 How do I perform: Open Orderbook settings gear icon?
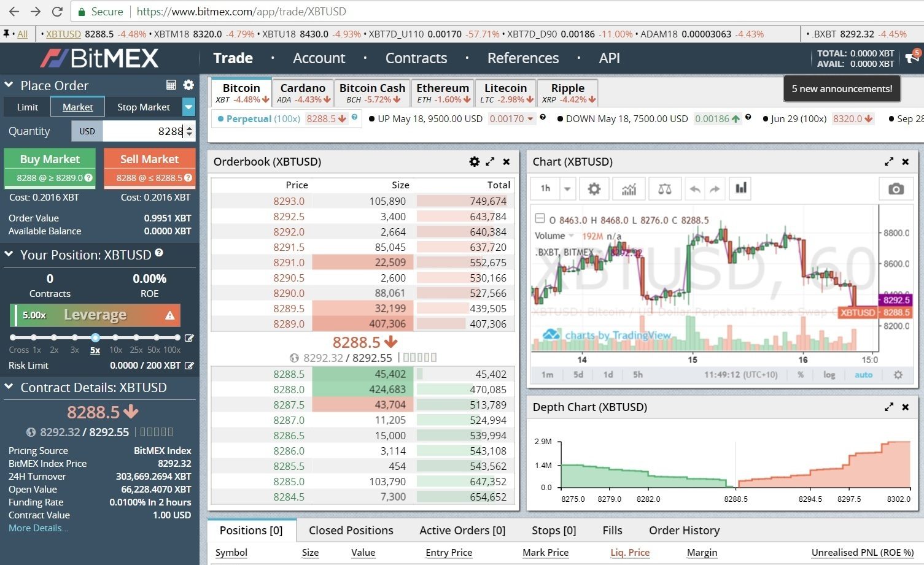pyautogui.click(x=474, y=161)
